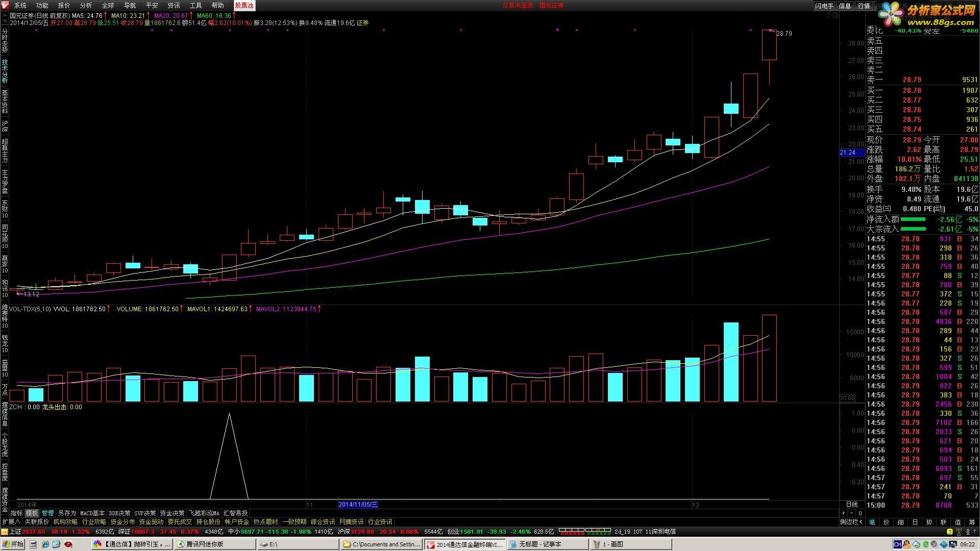Select the 价 tab in the right panel

point(886,522)
